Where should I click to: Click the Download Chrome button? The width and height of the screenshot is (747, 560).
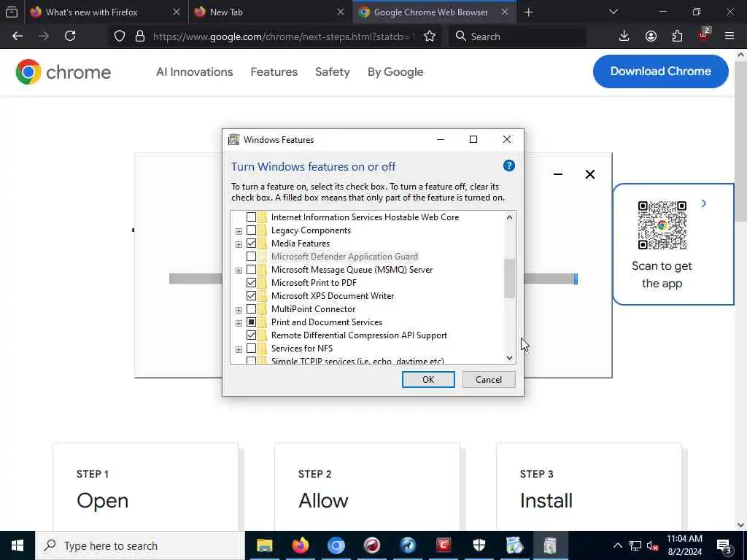pyautogui.click(x=660, y=71)
